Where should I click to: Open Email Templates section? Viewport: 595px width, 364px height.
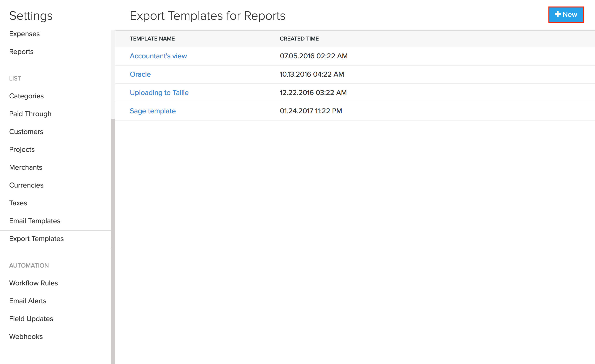[x=35, y=221]
